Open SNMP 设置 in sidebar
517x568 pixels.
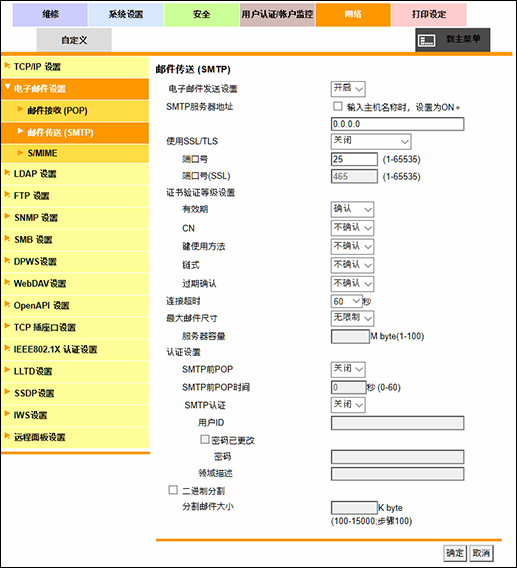[75, 218]
